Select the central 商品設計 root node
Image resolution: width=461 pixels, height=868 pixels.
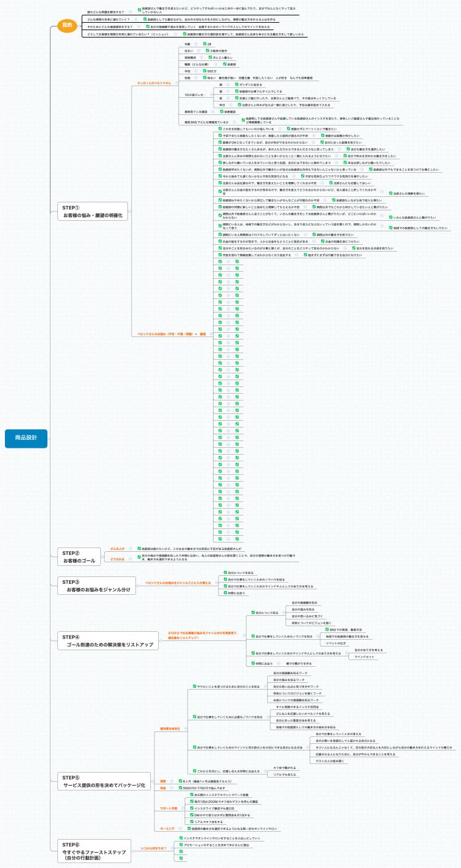point(26,437)
